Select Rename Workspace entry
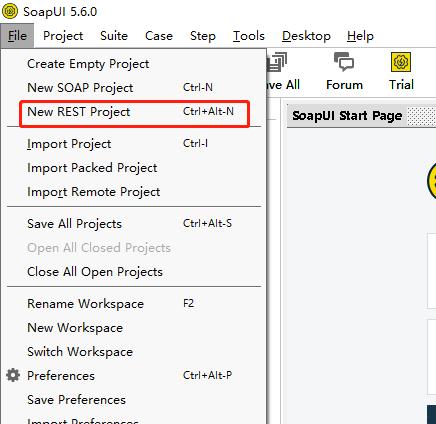 click(x=134, y=304)
